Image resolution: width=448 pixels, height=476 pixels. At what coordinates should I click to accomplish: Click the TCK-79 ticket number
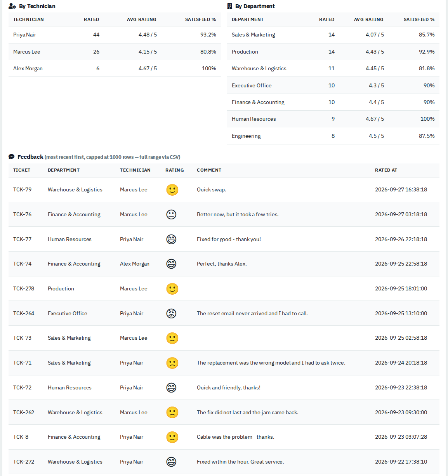click(x=23, y=189)
